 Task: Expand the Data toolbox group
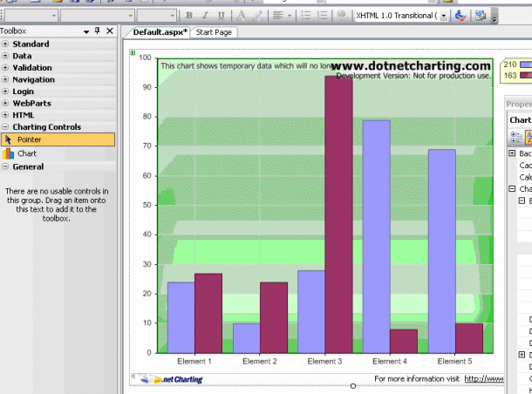point(5,55)
